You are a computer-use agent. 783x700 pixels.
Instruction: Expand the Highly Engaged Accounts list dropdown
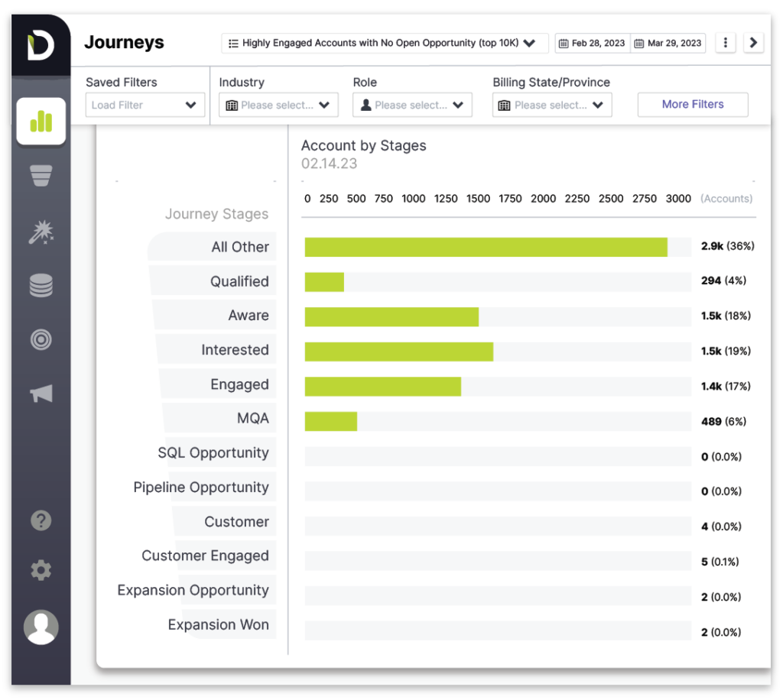coord(385,44)
